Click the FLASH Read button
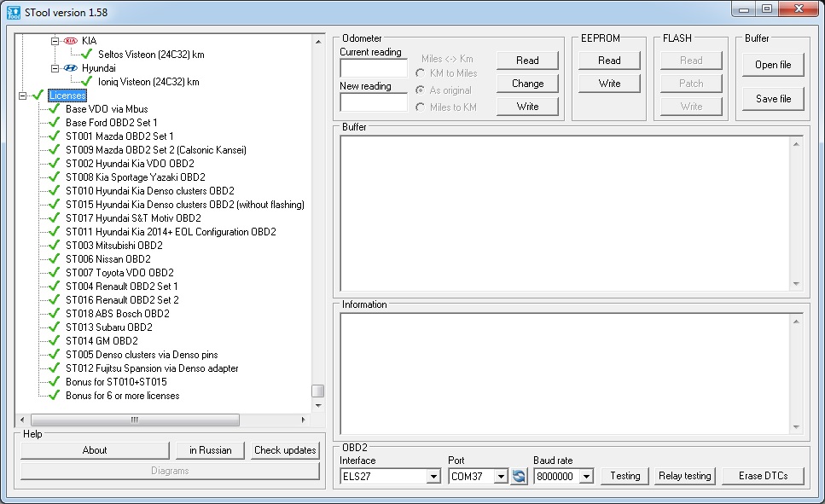Screen dimensions: 825x504 point(691,61)
